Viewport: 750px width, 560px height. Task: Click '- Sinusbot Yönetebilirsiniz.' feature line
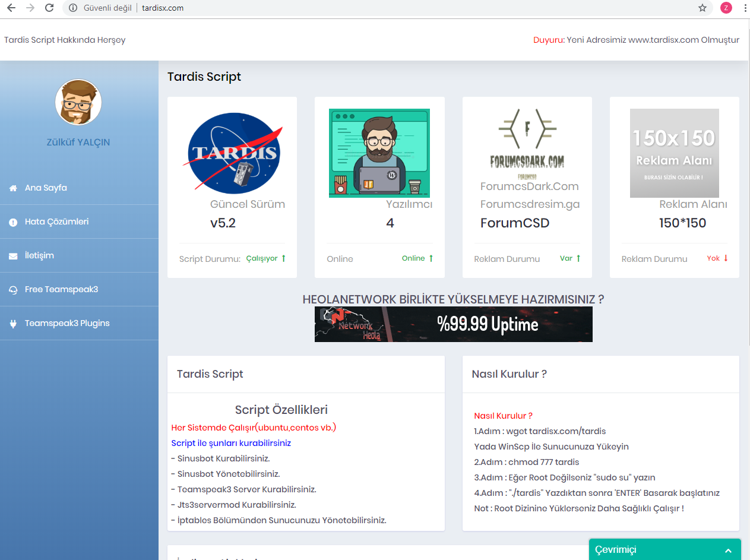tap(225, 474)
